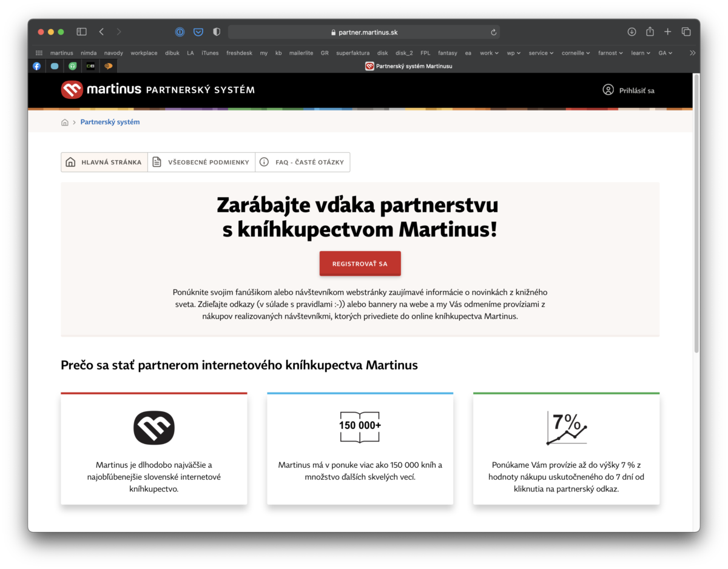
Task: Expand the service bookmarks folder
Action: click(541, 53)
